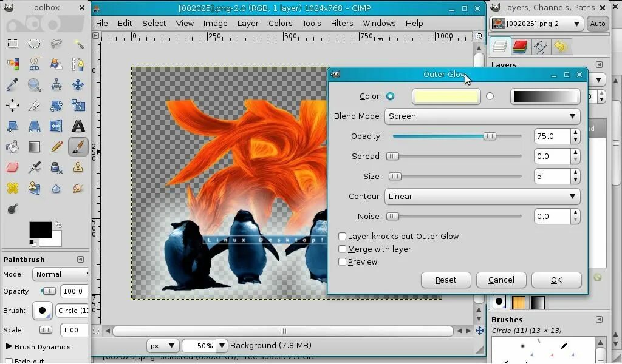Viewport: 622px width, 364px height.
Task: Enable Layer knocks out Outer Glow
Action: pos(343,237)
